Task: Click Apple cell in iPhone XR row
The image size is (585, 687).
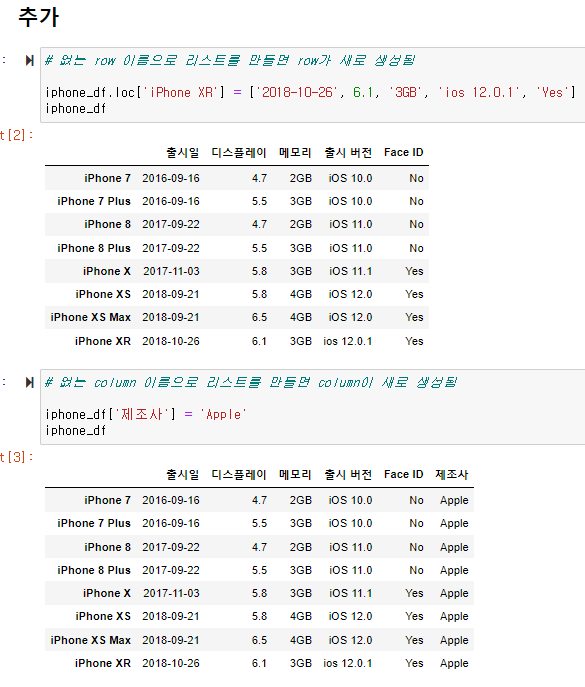Action: [454, 663]
